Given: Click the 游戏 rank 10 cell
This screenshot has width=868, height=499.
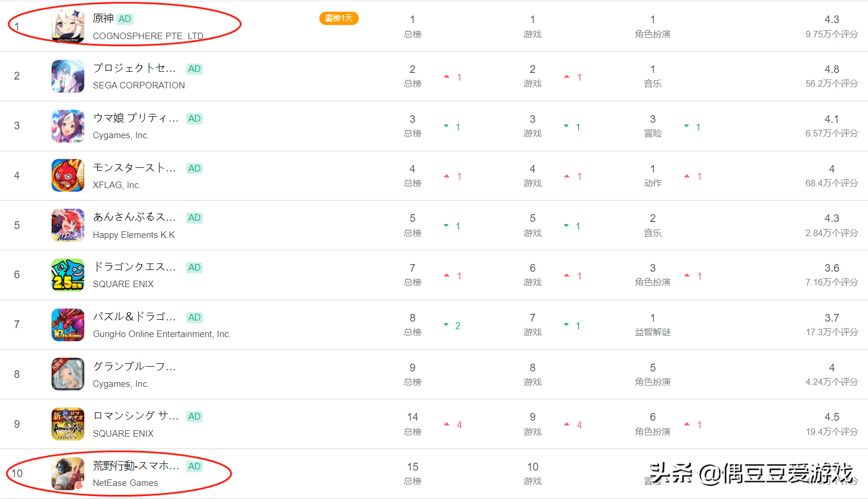Looking at the screenshot, I should 533,474.
